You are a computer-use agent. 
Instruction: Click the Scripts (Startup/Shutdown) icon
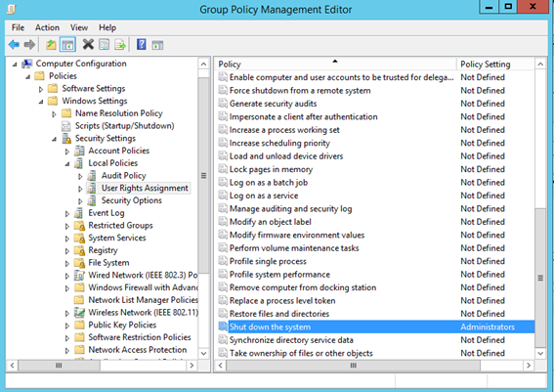click(66, 126)
